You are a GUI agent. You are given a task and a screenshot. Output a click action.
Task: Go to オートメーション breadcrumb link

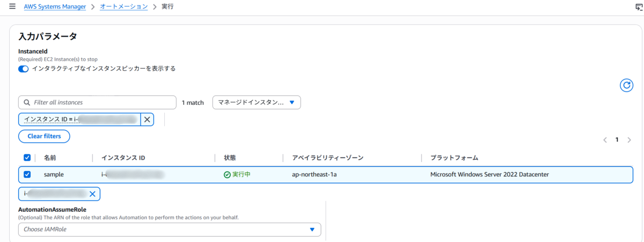pos(124,7)
